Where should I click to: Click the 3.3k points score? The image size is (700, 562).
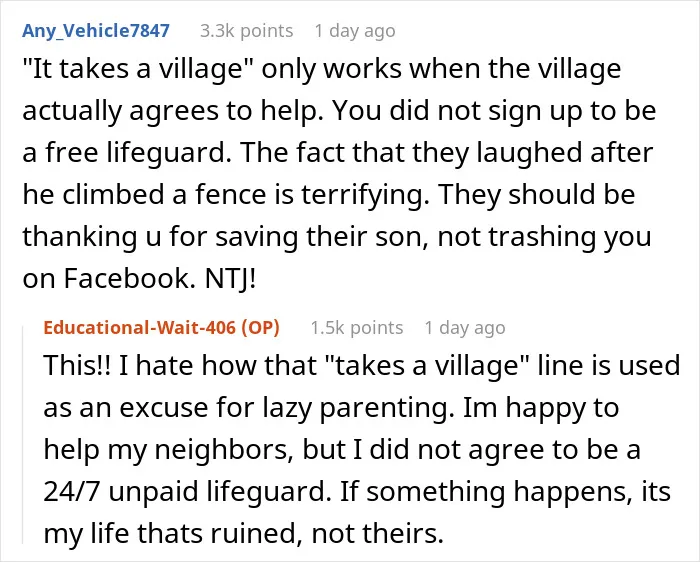[x=246, y=31]
